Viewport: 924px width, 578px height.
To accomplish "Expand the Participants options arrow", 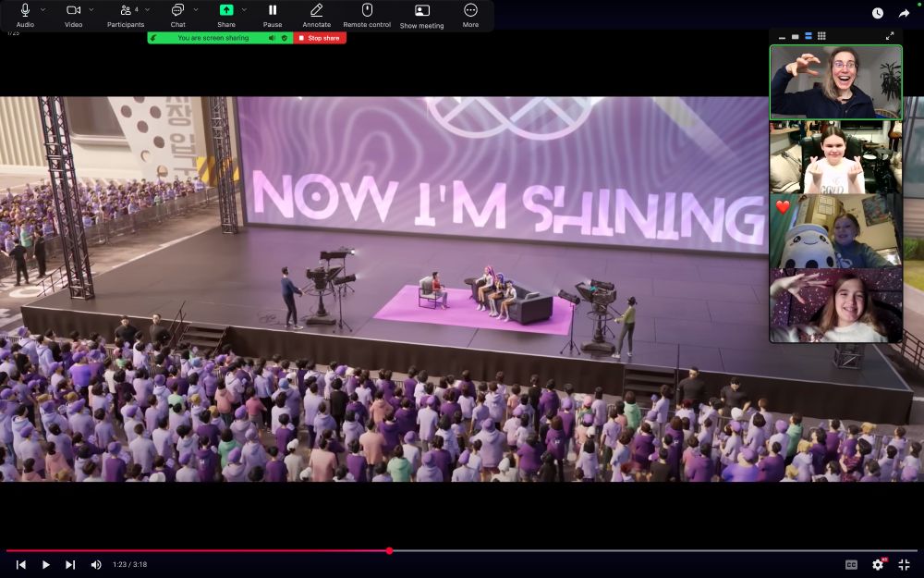I will point(147,10).
